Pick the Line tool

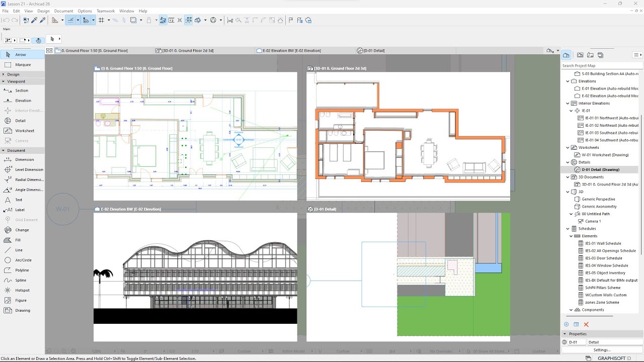(22, 250)
